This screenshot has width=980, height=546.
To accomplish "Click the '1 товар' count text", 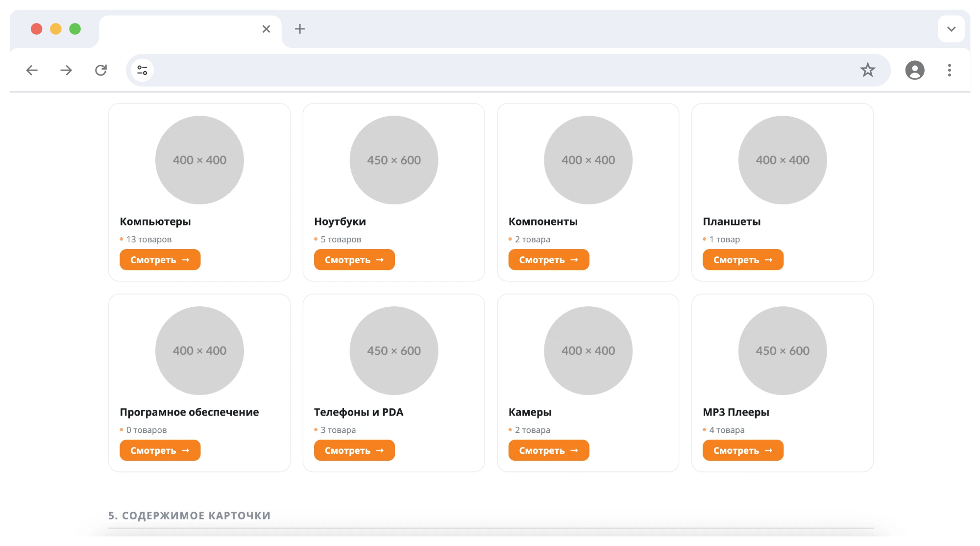I will 725,239.
